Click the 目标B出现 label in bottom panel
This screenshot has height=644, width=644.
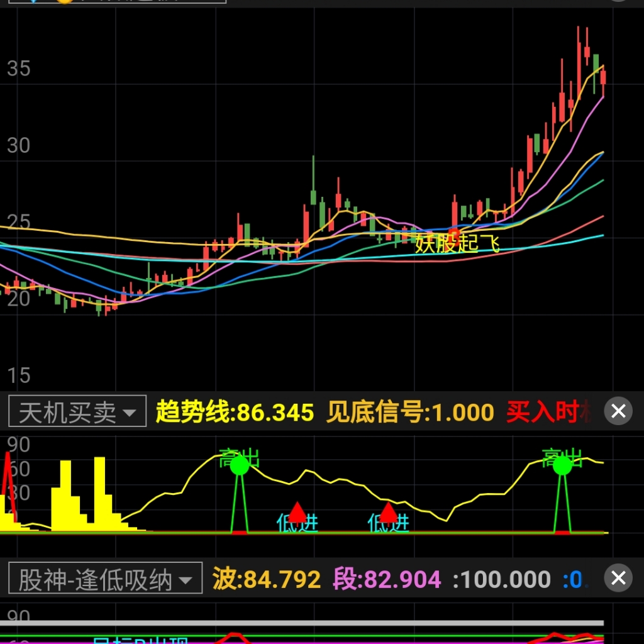[x=140, y=640]
